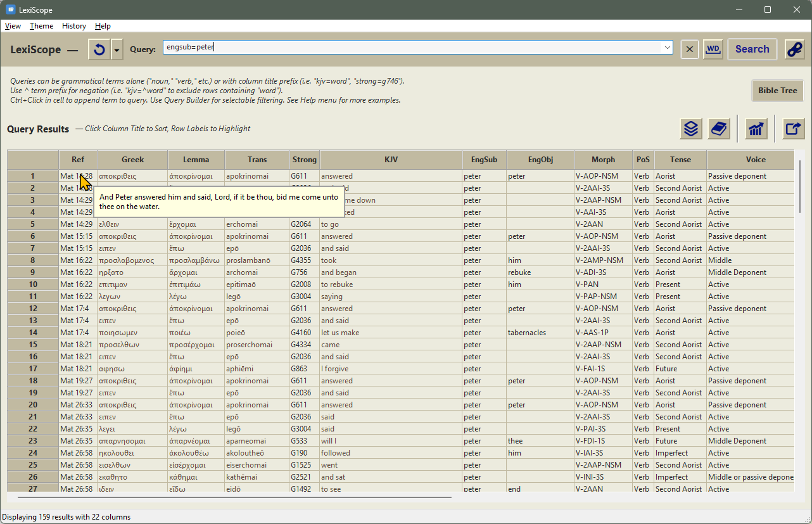
Task: Sort results by the Greek column header
Action: click(132, 160)
